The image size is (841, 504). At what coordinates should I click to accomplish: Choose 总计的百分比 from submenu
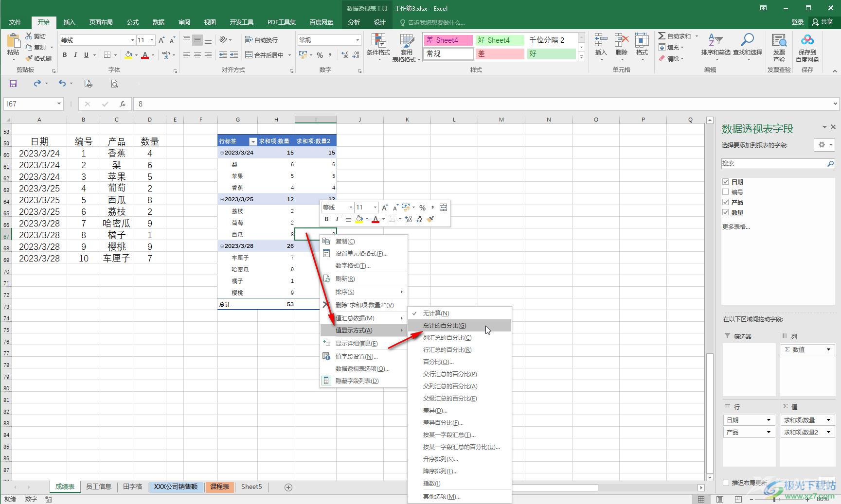pos(460,326)
